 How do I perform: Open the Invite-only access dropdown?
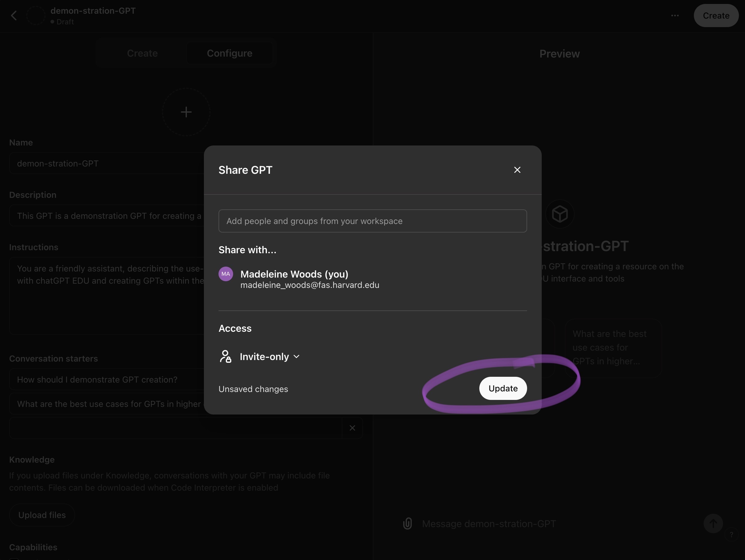pos(269,357)
